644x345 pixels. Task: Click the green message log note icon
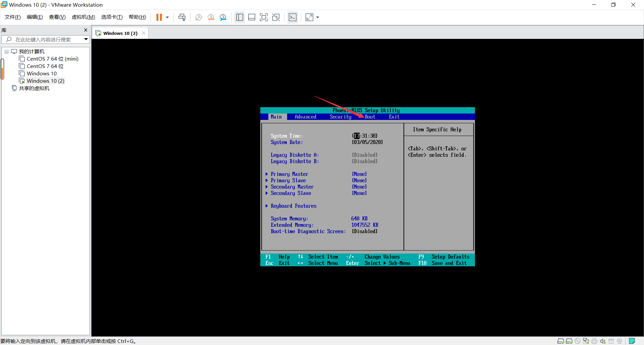(x=632, y=341)
